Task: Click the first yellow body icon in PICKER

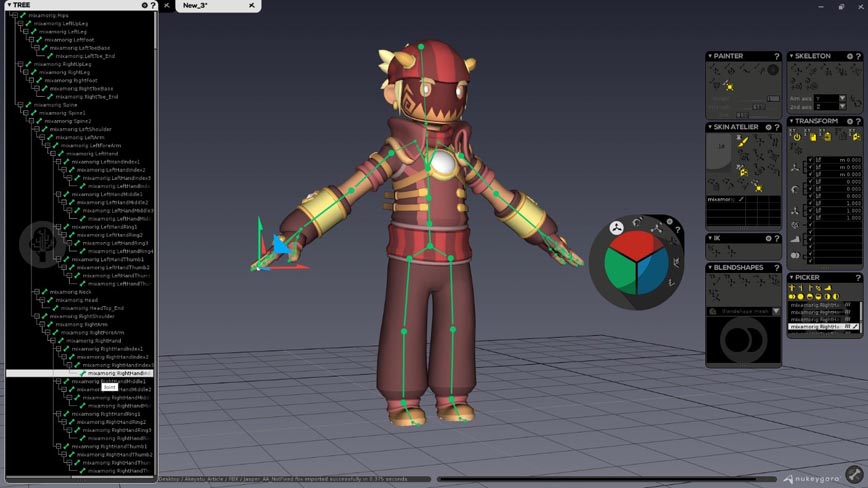Action: point(792,288)
